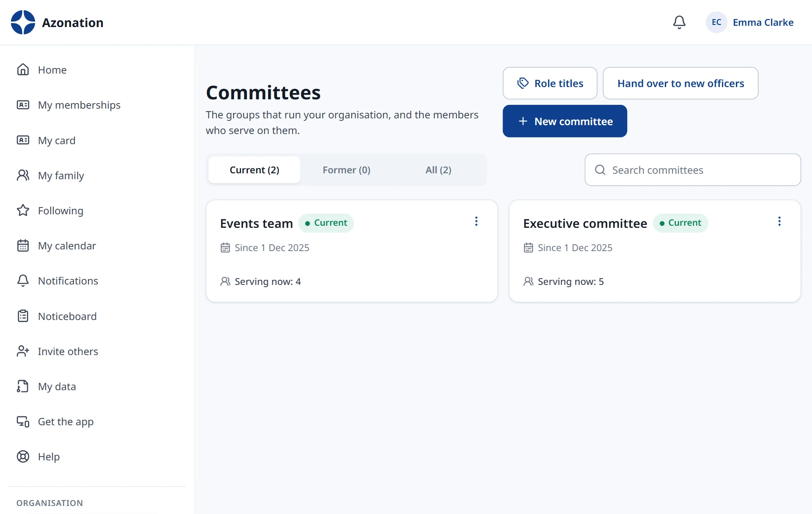Open Executive committee three-dot menu

pyautogui.click(x=779, y=221)
